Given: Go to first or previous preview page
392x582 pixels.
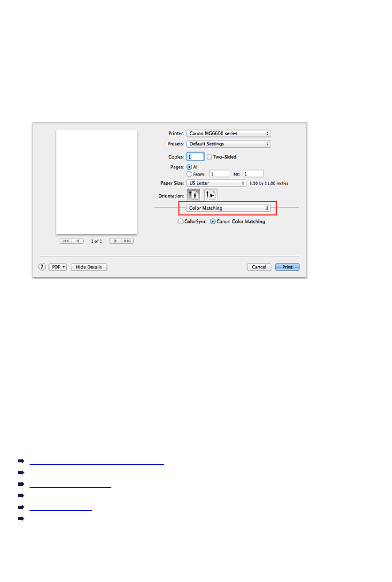Looking at the screenshot, I should [x=71, y=241].
